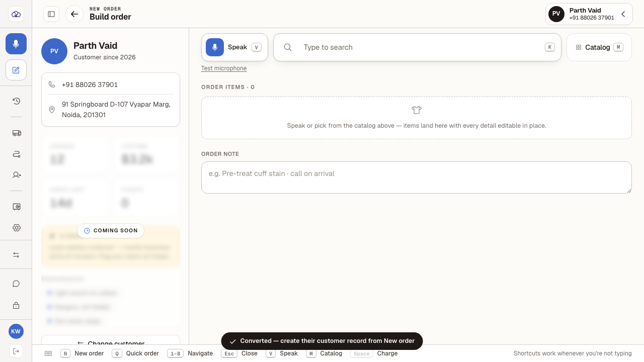Open the settings gear sidebar icon
This screenshot has height=362, width=644.
click(16, 228)
